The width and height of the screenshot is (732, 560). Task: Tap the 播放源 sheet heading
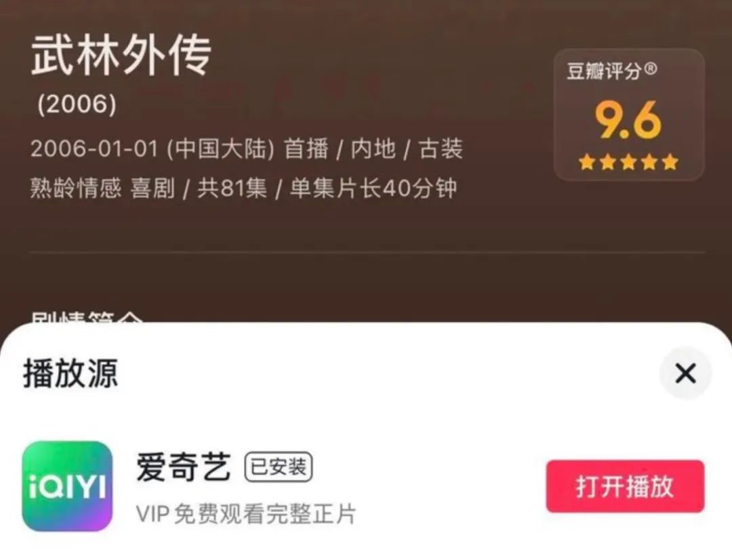[70, 373]
